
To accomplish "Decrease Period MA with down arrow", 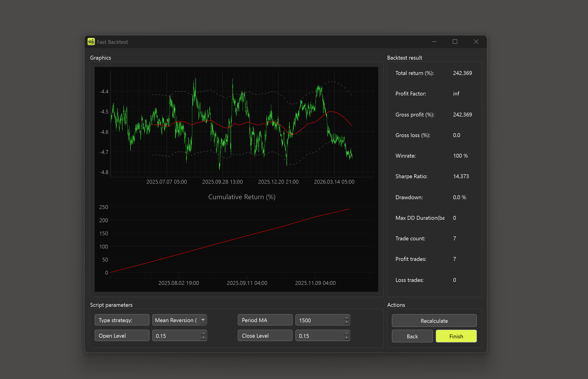I will [346, 322].
